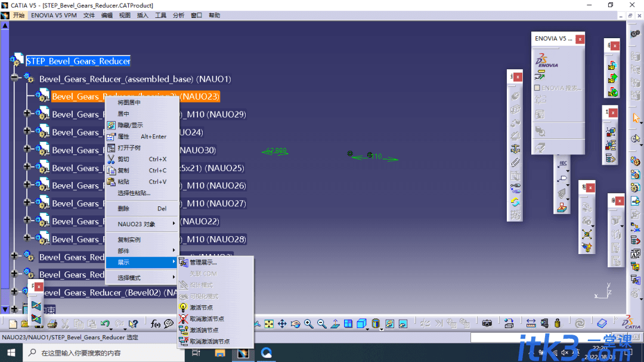Click the Create Multi-View icon
This screenshot has width=644, height=362.
point(348,324)
